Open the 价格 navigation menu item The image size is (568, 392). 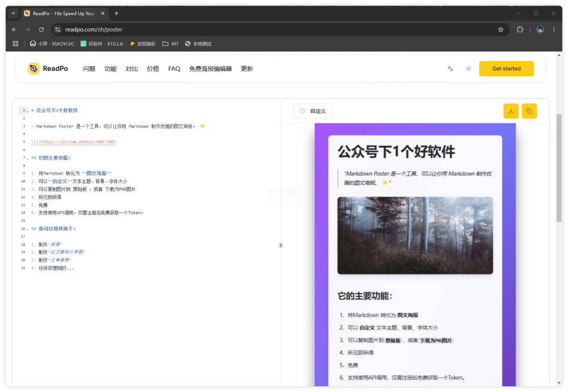click(x=153, y=69)
